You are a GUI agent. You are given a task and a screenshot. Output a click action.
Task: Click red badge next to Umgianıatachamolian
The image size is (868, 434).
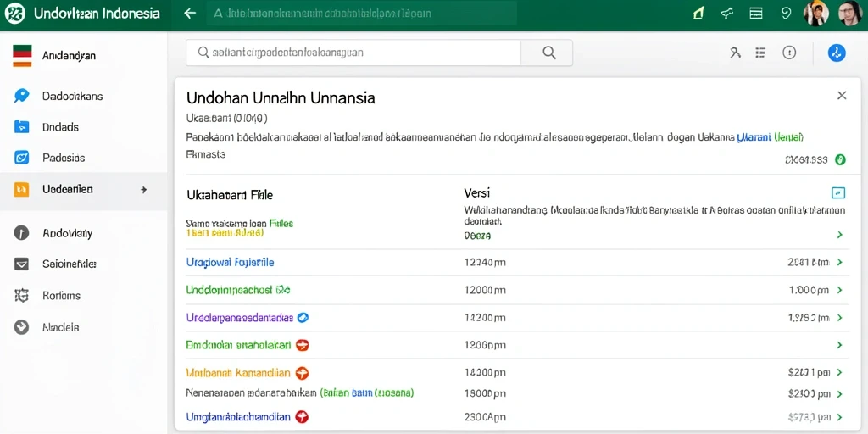coord(303,416)
